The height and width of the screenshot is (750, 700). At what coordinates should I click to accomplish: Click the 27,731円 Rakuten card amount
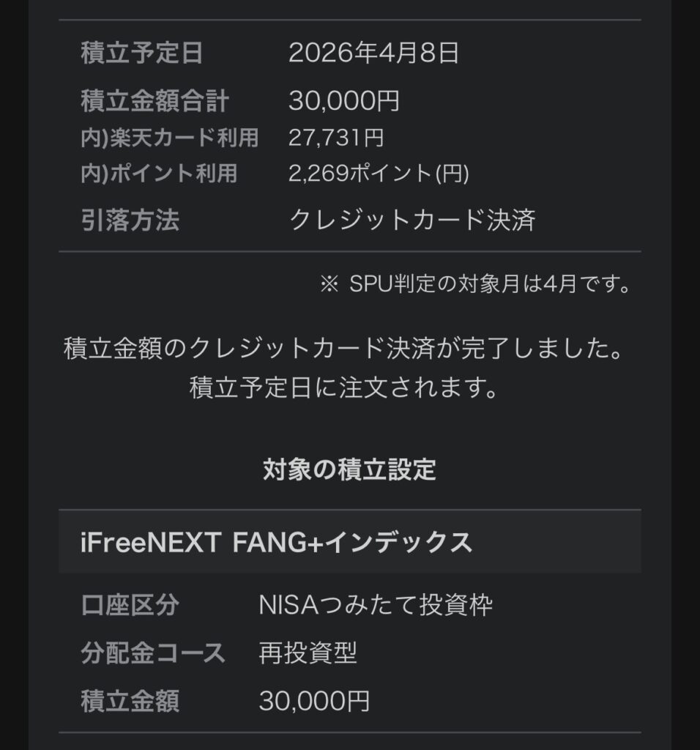pyautogui.click(x=336, y=138)
